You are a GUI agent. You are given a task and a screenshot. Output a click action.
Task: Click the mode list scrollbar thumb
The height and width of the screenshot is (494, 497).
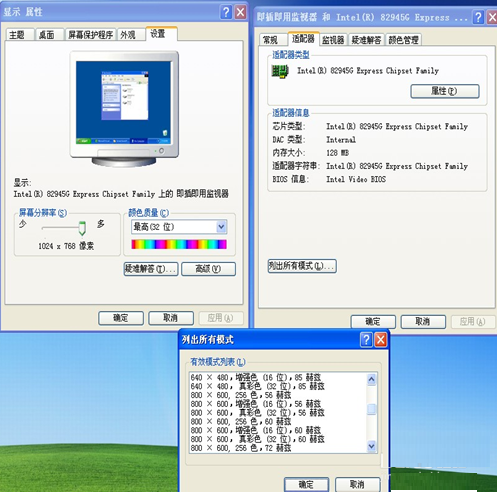tap(372, 409)
